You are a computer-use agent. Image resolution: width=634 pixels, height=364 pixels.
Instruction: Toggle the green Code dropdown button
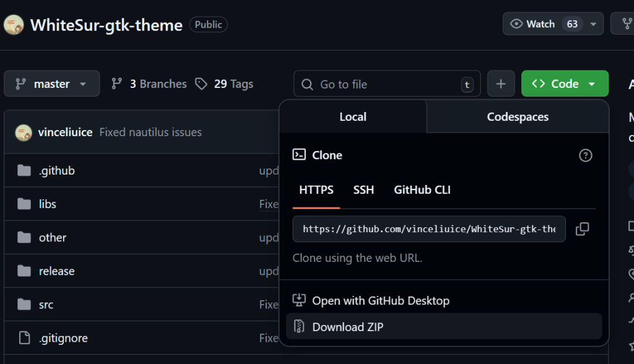[565, 84]
